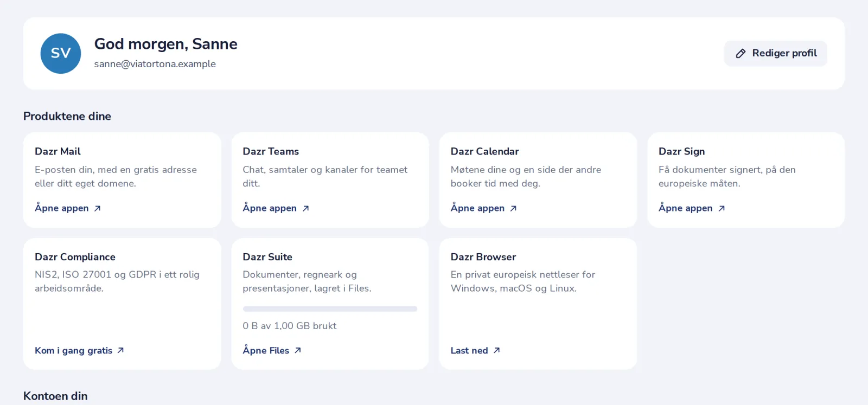Click the arrow icon under Dazr Sign
The height and width of the screenshot is (405, 868).
(x=722, y=208)
